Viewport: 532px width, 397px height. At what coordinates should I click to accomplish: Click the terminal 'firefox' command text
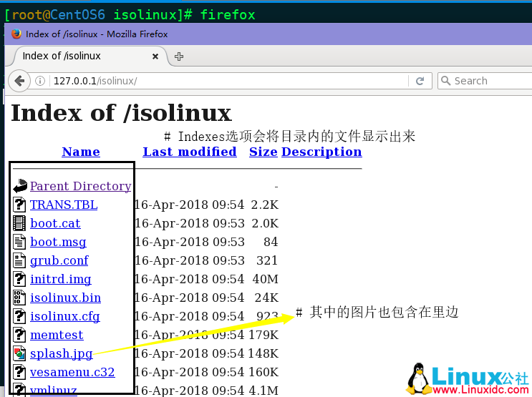coord(228,15)
